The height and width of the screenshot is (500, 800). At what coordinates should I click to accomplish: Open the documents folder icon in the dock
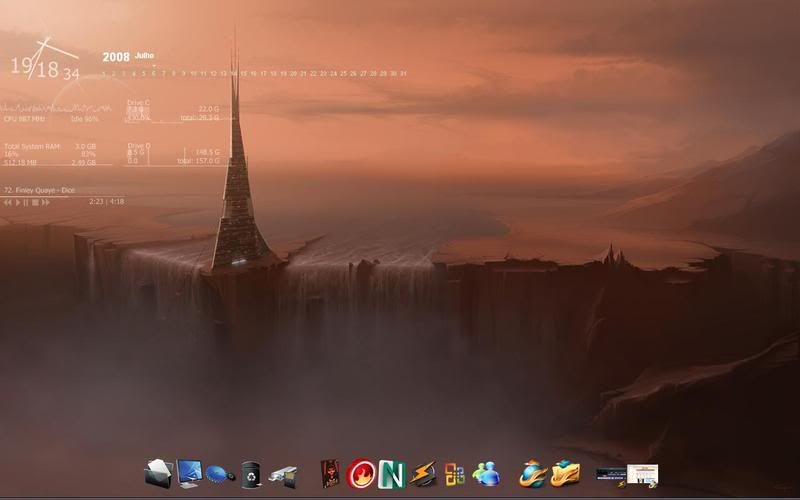(x=159, y=473)
